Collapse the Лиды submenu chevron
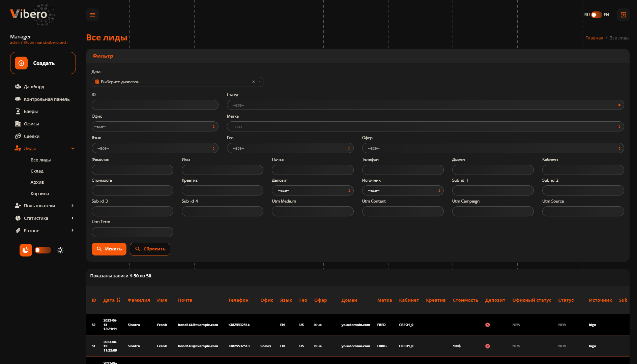 coord(73,148)
